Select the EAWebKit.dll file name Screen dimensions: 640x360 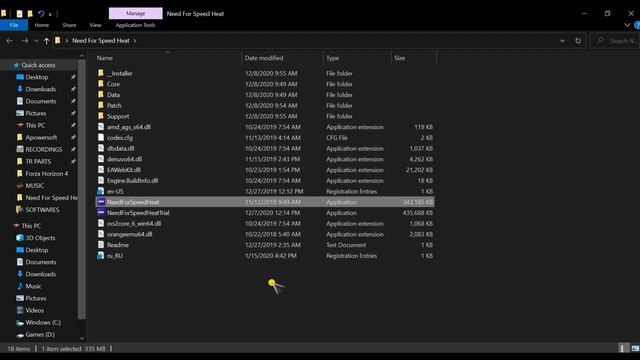[x=124, y=170]
